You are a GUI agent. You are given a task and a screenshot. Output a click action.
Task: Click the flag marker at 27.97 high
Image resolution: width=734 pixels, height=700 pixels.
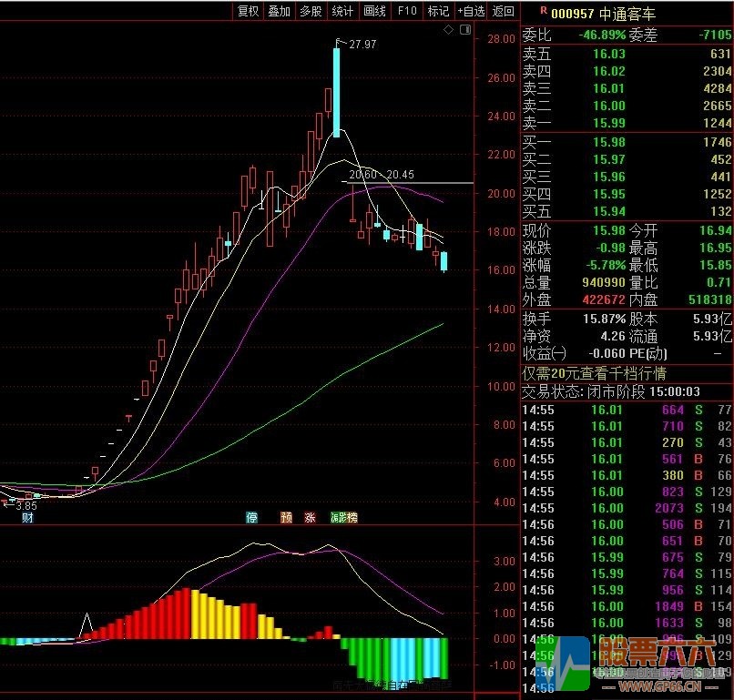tap(338, 43)
